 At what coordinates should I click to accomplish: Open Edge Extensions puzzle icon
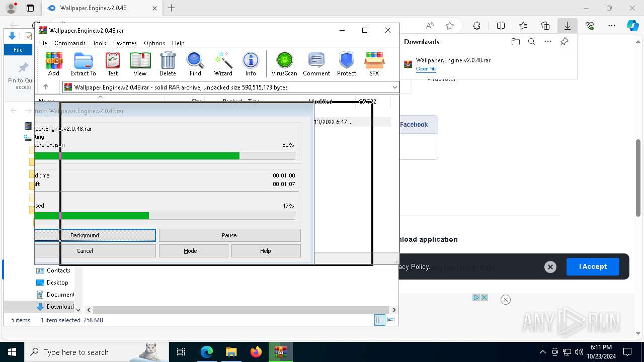coord(476,26)
